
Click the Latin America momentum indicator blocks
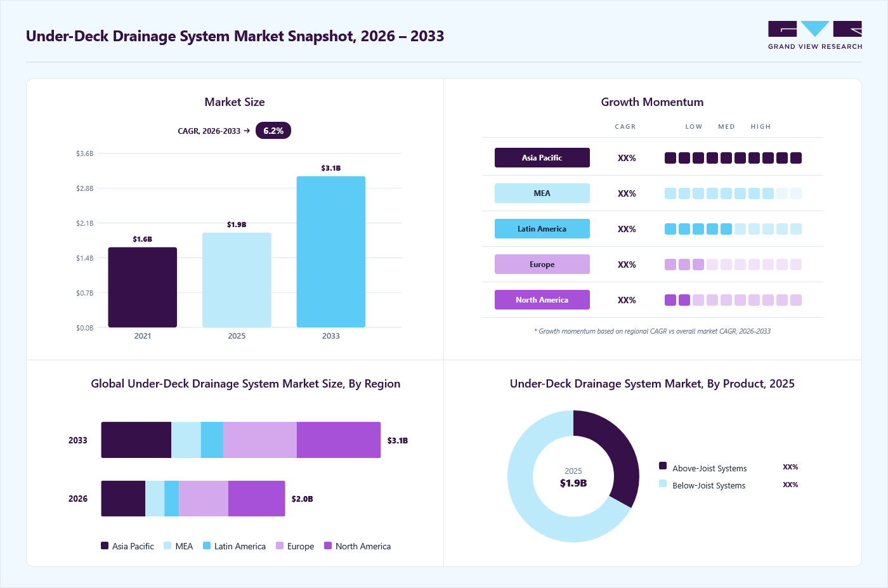click(733, 229)
